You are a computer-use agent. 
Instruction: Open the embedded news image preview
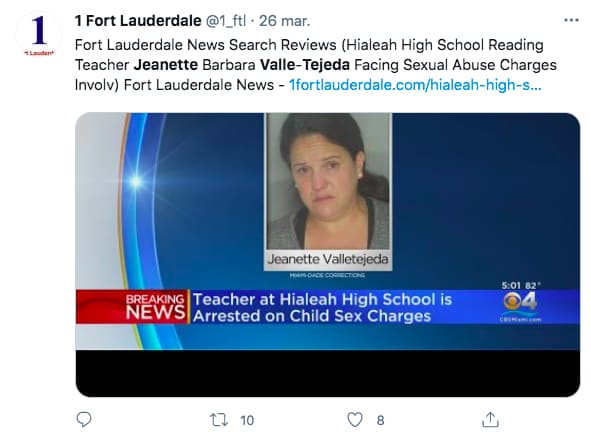click(x=328, y=254)
